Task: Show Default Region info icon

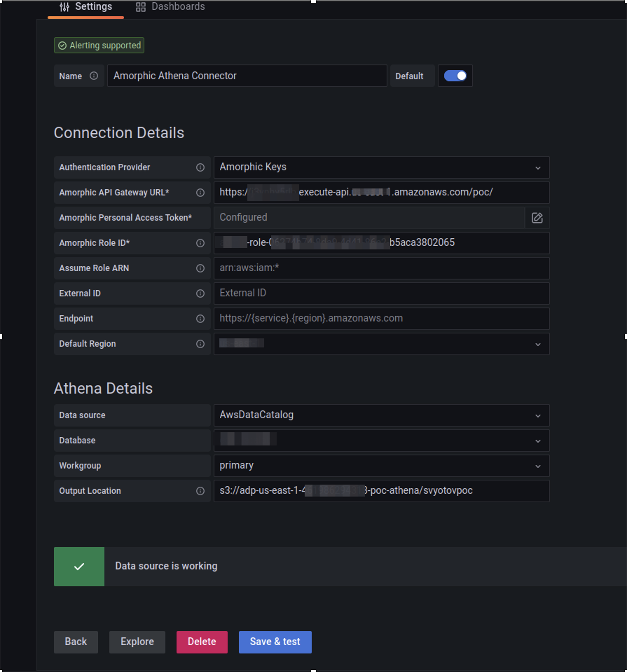Action: tap(200, 344)
